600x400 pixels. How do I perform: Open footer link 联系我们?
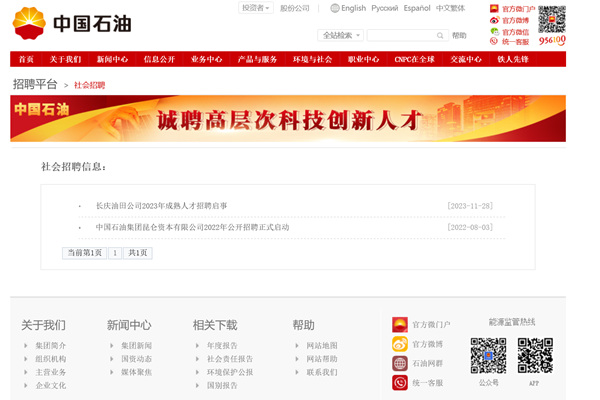(322, 372)
